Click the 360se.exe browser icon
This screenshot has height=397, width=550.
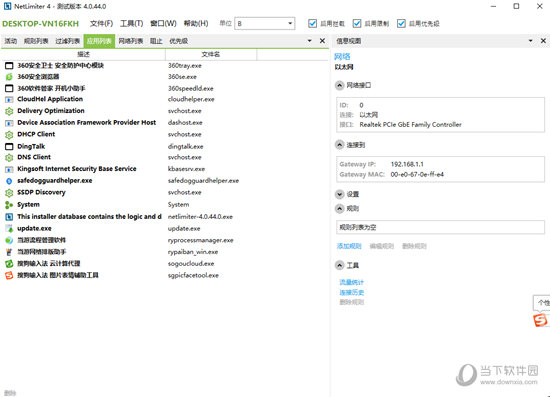point(9,77)
